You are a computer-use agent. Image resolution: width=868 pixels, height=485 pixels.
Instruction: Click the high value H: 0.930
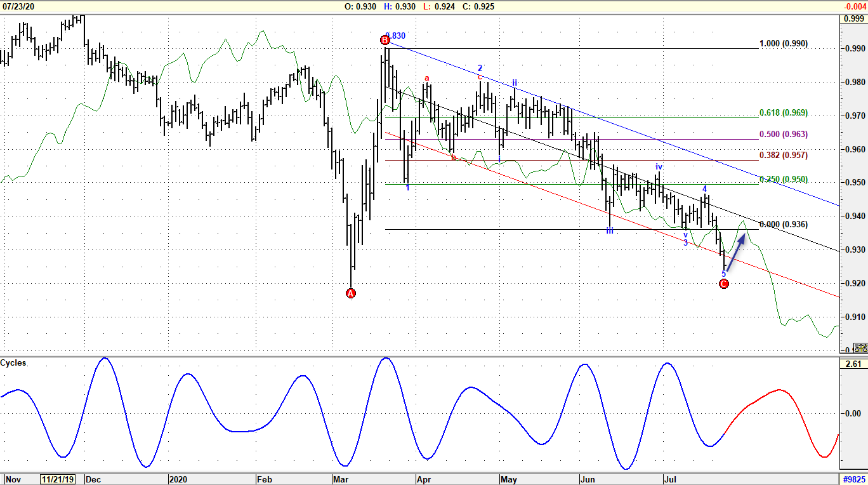click(x=400, y=6)
